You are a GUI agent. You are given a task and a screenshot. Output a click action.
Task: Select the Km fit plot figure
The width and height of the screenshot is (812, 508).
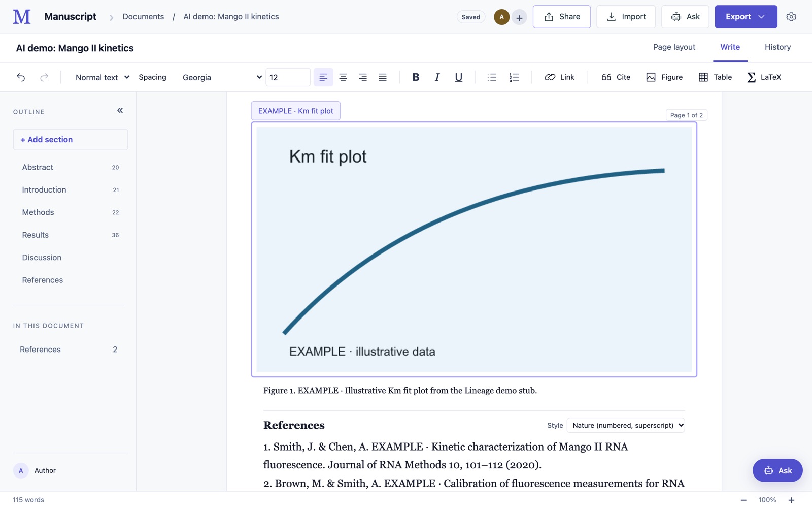474,249
